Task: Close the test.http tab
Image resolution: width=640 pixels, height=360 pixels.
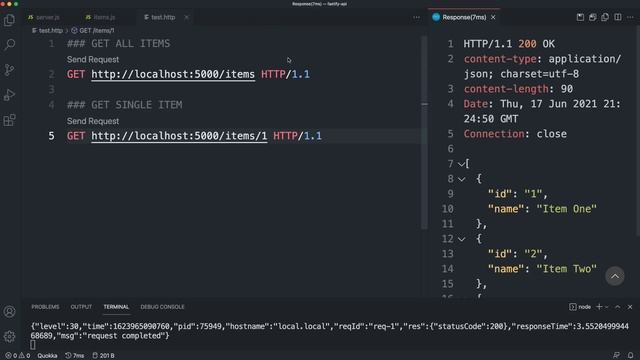Action: [187, 17]
